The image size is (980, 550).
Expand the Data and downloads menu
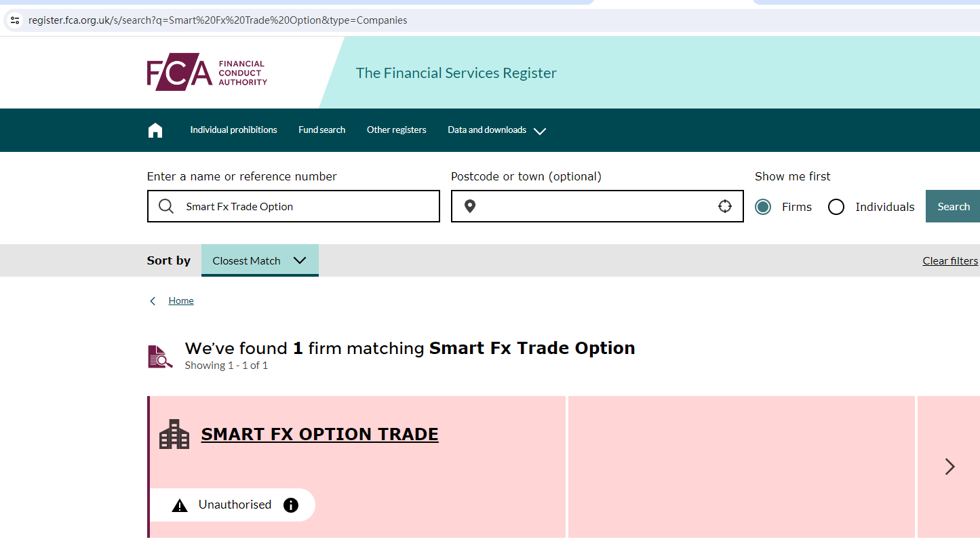[x=496, y=130]
